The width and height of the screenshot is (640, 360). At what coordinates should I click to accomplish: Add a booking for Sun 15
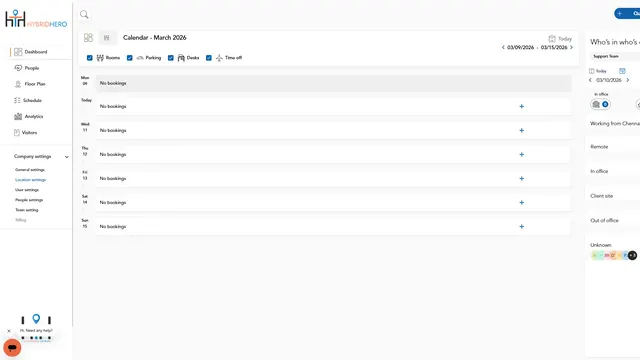pos(521,227)
